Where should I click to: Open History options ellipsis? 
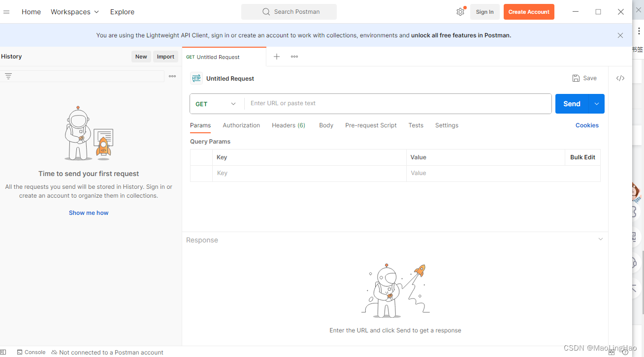pos(172,76)
